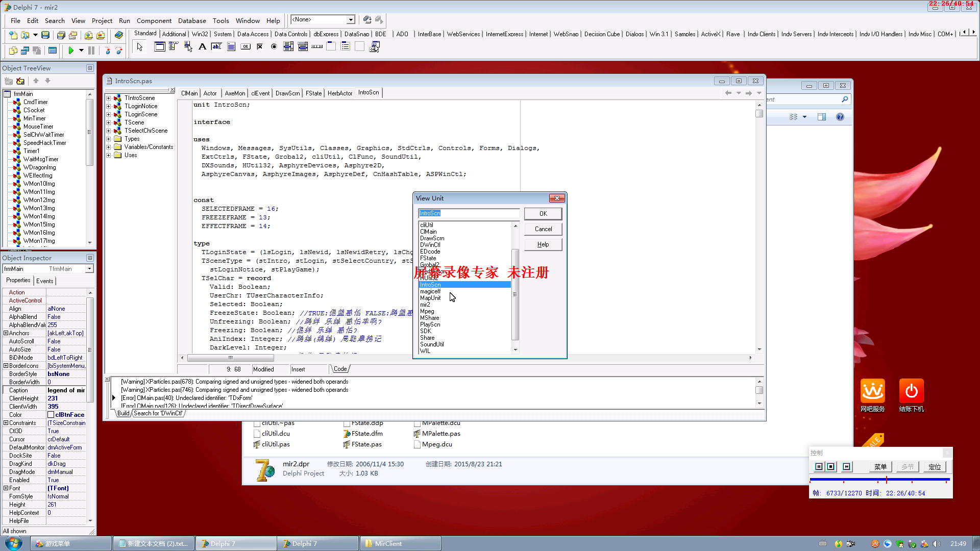Switch to the DrawScrn editor tab

(x=287, y=93)
